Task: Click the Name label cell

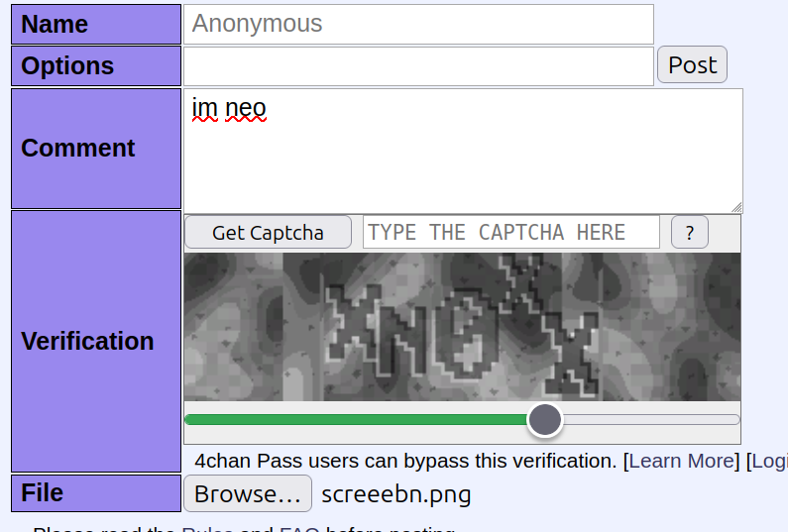Action: (x=96, y=24)
